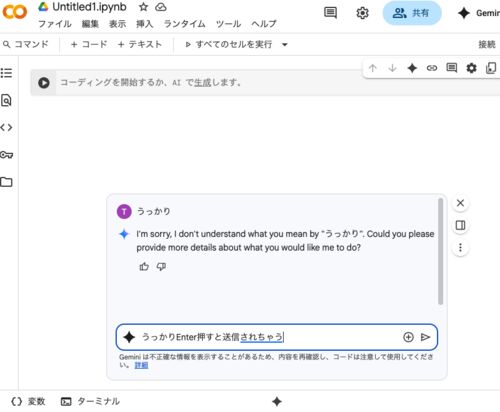Add a text cell with + テキスト
The image size is (500, 412).
tap(140, 44)
